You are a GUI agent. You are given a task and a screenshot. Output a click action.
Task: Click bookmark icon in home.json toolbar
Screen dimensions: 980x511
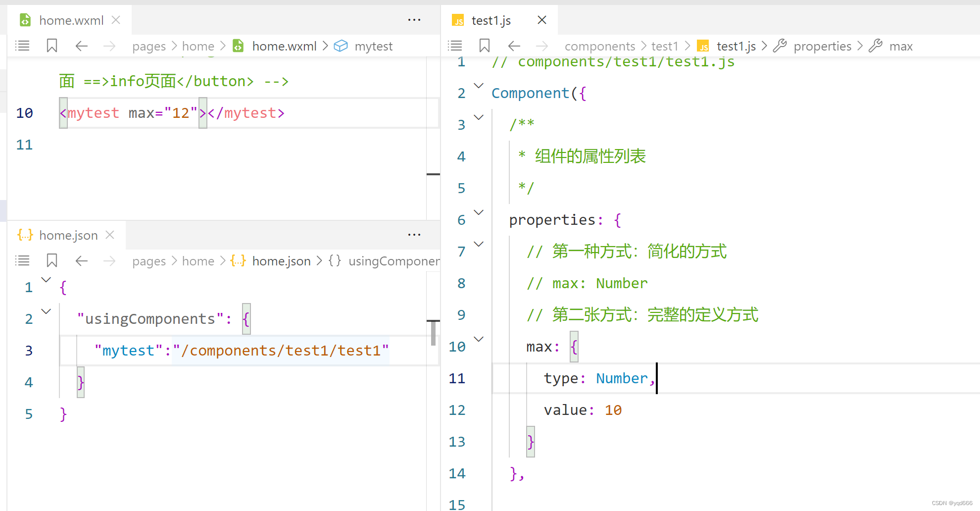[x=52, y=261]
